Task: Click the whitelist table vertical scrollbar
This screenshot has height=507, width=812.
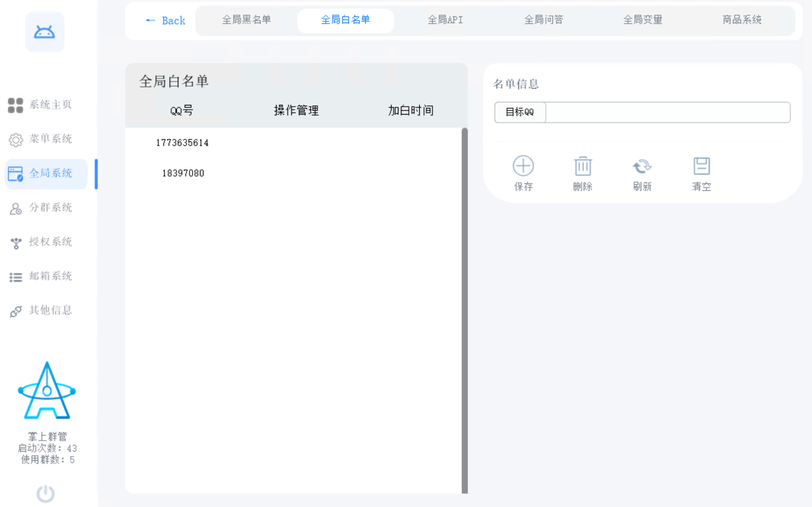Action: [x=465, y=310]
